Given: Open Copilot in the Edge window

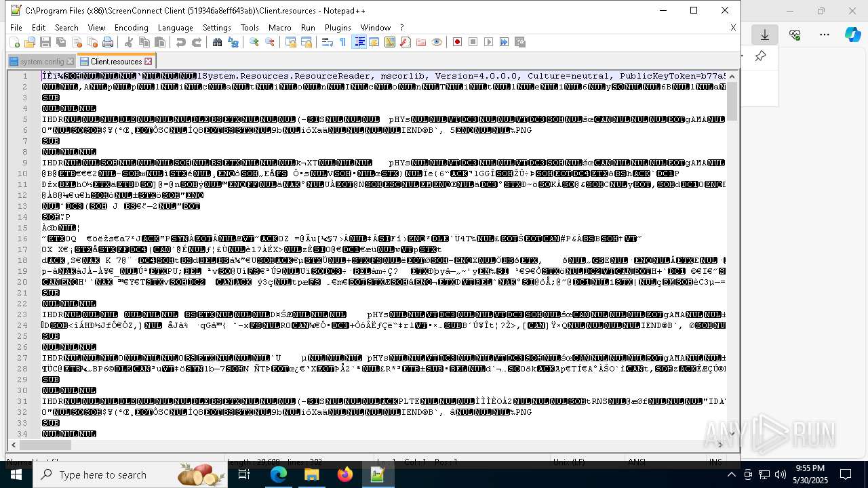Looking at the screenshot, I should click(x=852, y=35).
